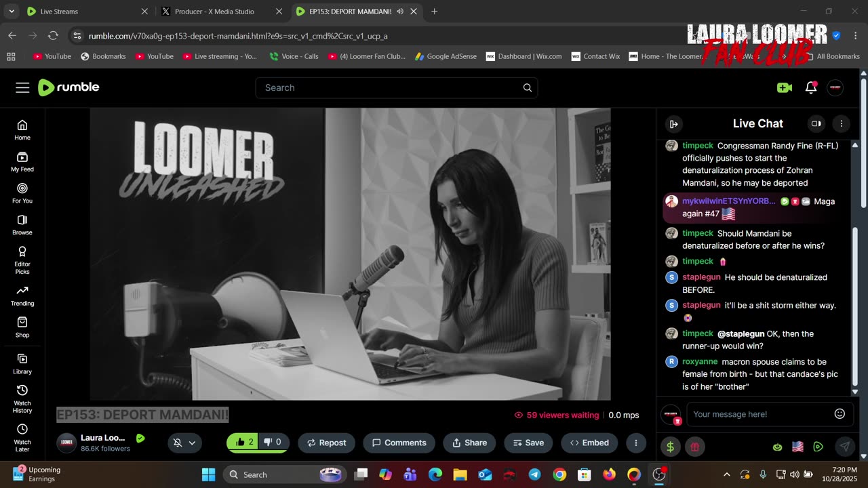Switch to Producer - X Media Studio tab
This screenshot has height=488, width=868.
click(x=221, y=12)
